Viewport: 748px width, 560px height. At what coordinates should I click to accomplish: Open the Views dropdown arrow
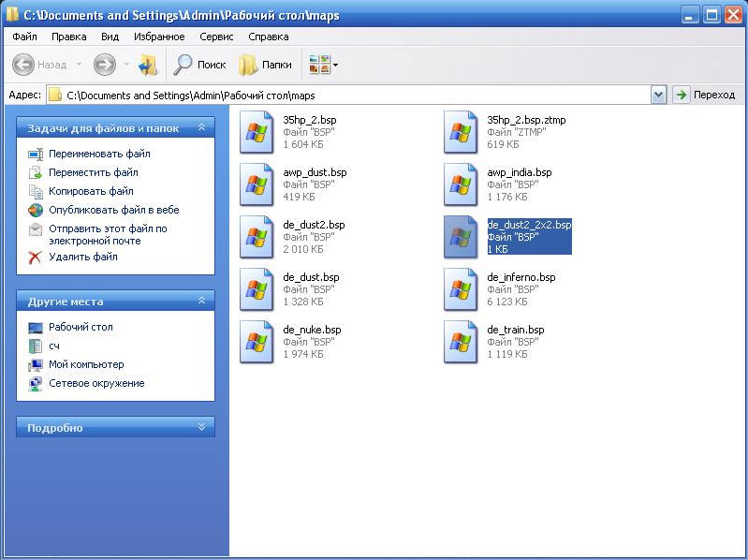(x=336, y=65)
